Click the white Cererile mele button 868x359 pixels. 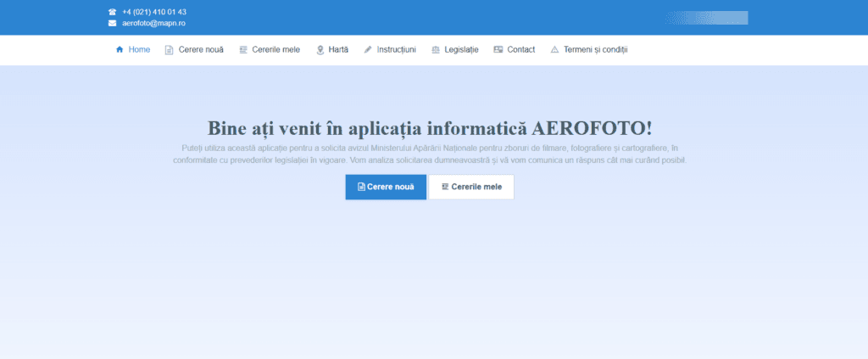coord(471,187)
